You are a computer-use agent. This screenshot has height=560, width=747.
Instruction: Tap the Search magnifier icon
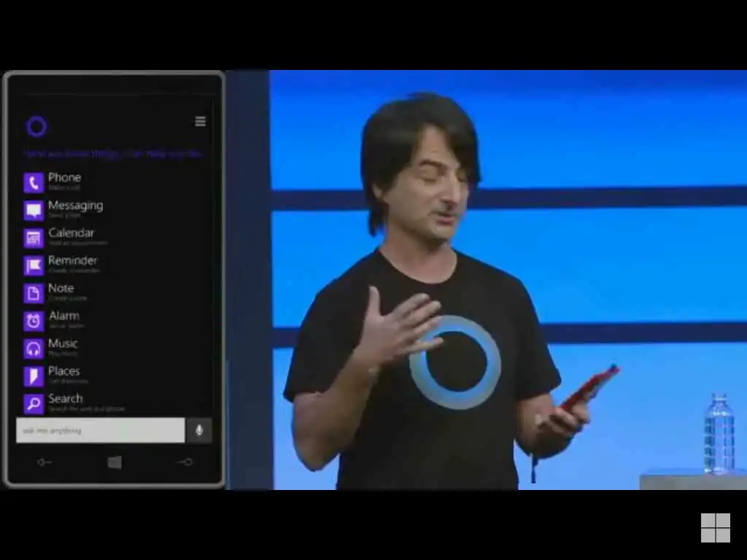[x=34, y=403]
